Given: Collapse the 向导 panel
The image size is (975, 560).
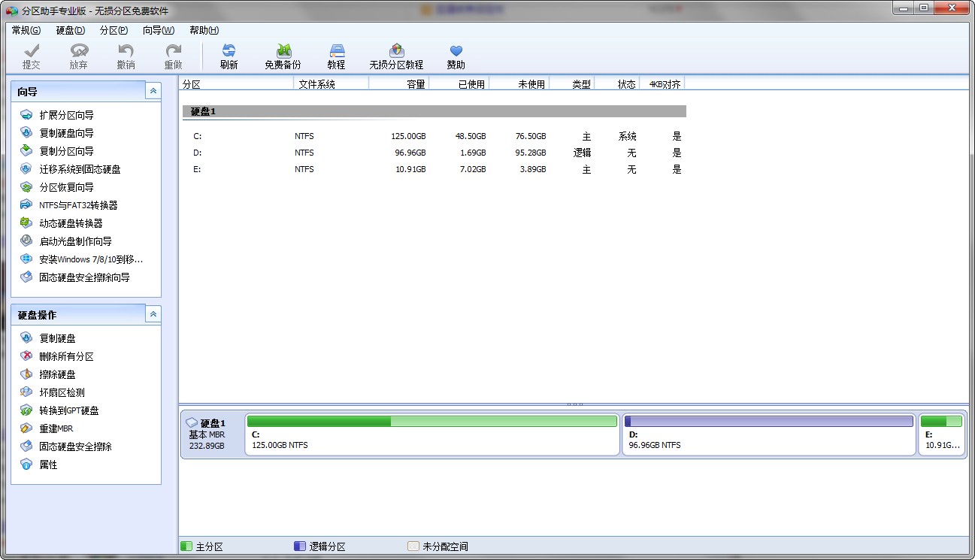Looking at the screenshot, I should (153, 91).
